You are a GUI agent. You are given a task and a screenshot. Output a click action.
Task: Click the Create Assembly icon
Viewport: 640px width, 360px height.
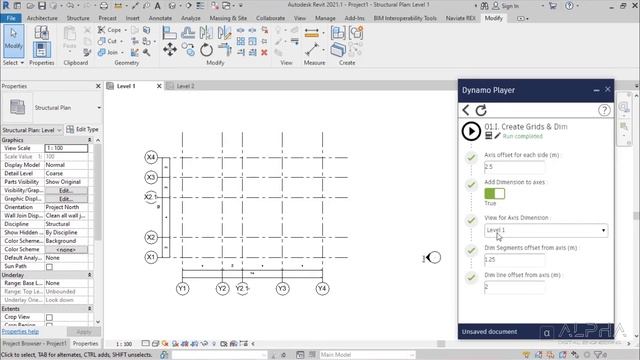pyautogui.click(x=356, y=33)
